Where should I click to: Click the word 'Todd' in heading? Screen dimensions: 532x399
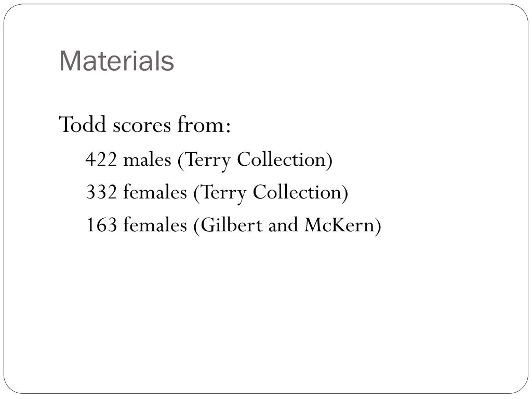click(83, 124)
